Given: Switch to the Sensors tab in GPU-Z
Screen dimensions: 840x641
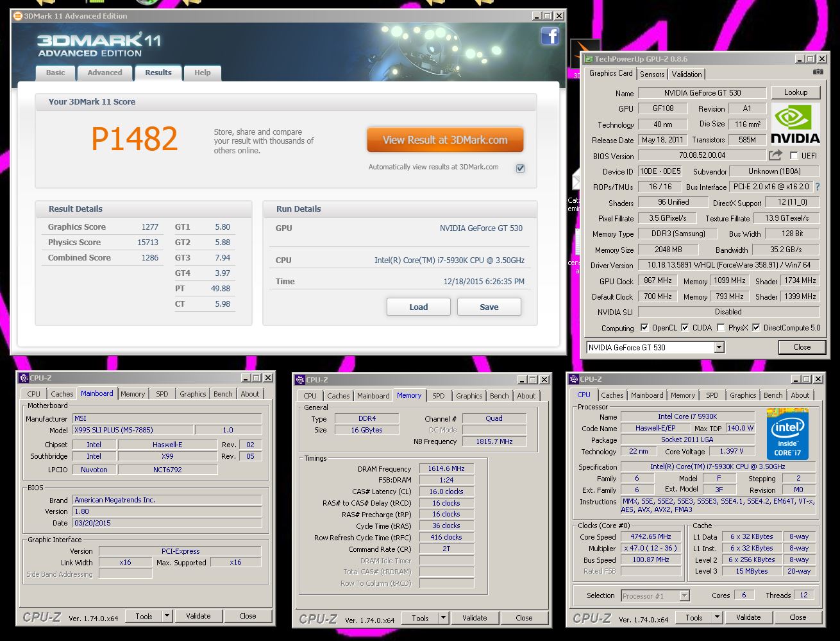Looking at the screenshot, I should tap(652, 74).
